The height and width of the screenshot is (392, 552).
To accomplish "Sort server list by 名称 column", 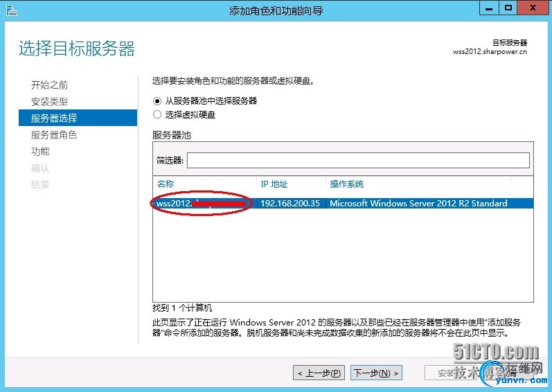I will coord(166,184).
